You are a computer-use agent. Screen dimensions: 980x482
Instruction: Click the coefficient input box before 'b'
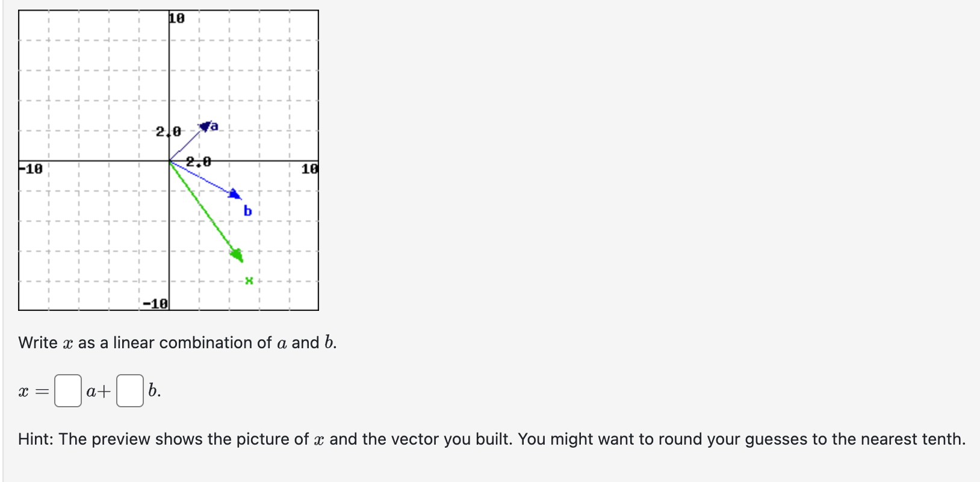(129, 390)
